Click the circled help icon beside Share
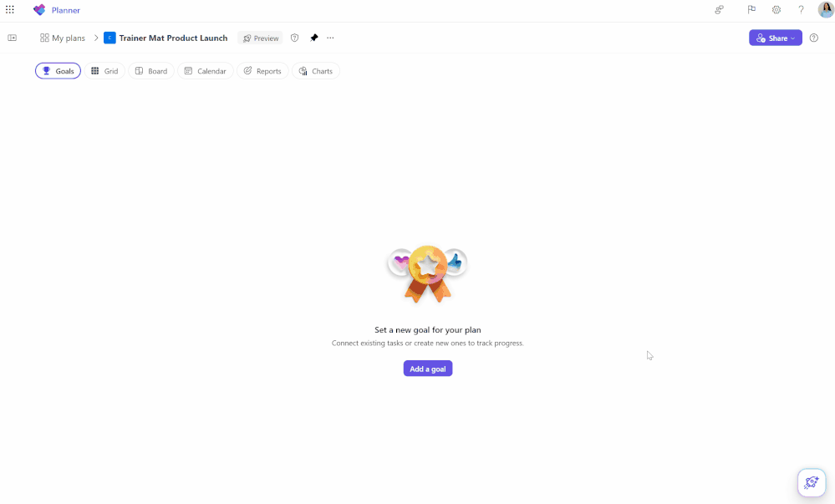835x504 pixels. pos(814,38)
